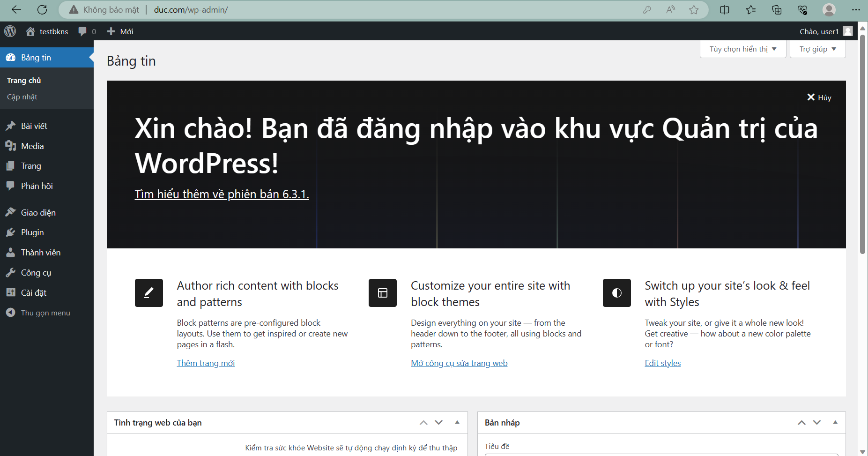Viewport: 868px width, 456px height.
Task: Open split screen browser icon
Action: [724, 10]
